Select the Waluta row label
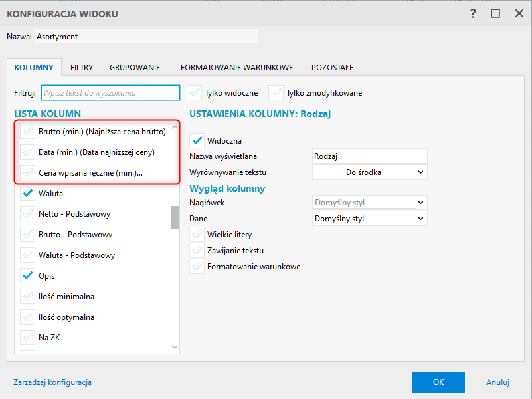The width and height of the screenshot is (532, 399). pos(50,194)
